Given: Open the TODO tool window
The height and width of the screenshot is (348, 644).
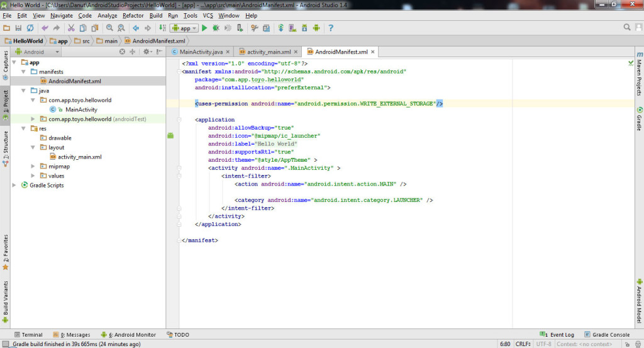Looking at the screenshot, I should tap(178, 335).
